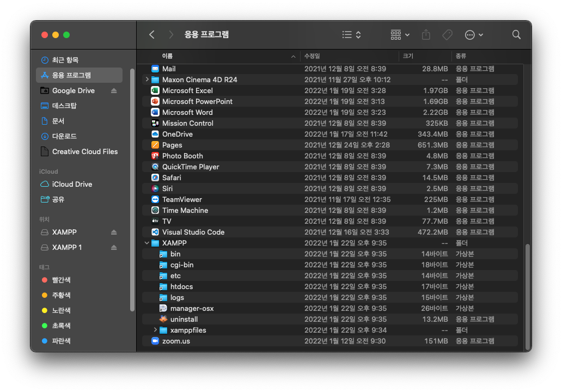Filter by the 초록색 green tag

coord(79,326)
